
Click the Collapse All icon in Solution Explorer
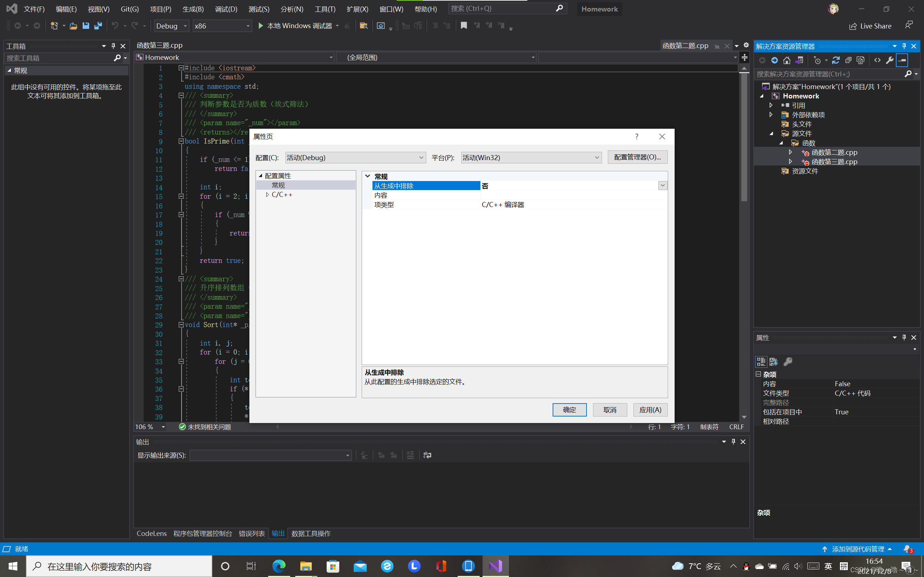pyautogui.click(x=848, y=60)
